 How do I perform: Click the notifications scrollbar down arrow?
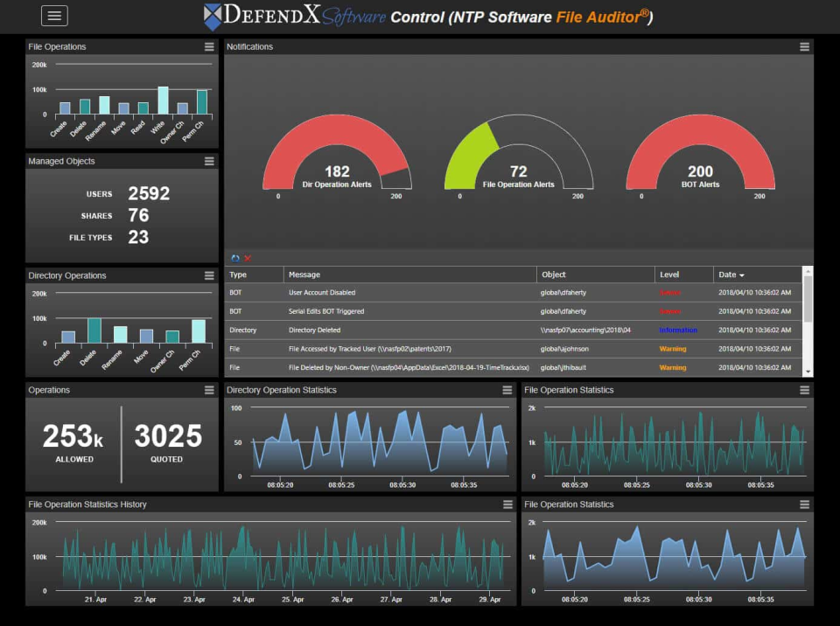(808, 372)
